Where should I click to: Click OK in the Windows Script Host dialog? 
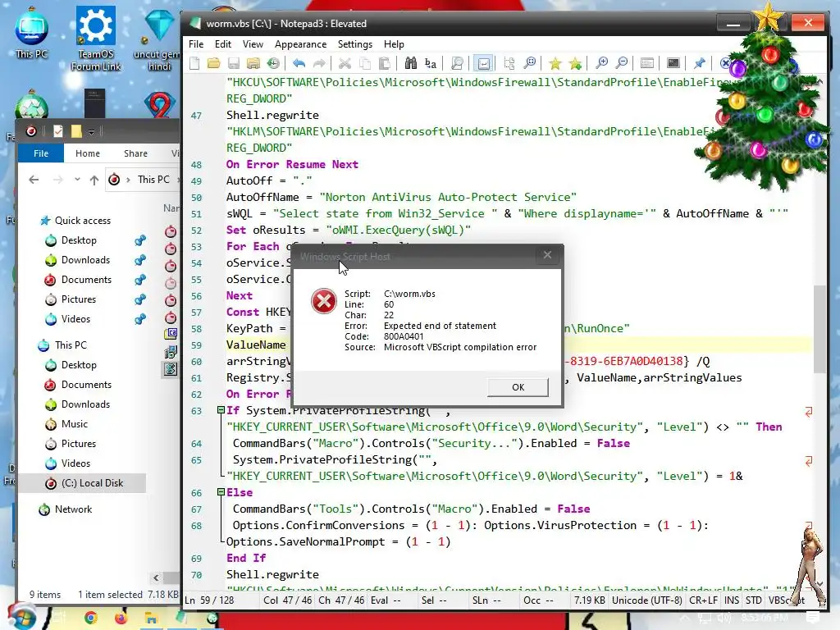coord(518,387)
